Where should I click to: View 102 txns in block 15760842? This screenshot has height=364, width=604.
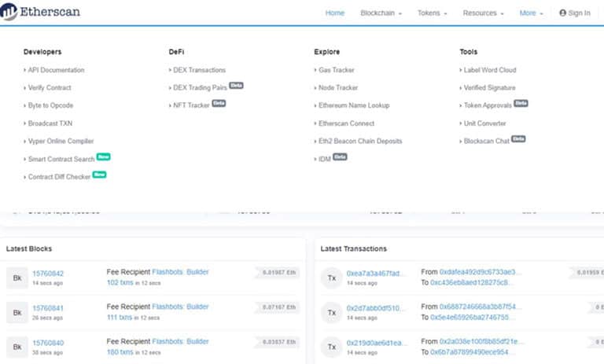coord(120,283)
